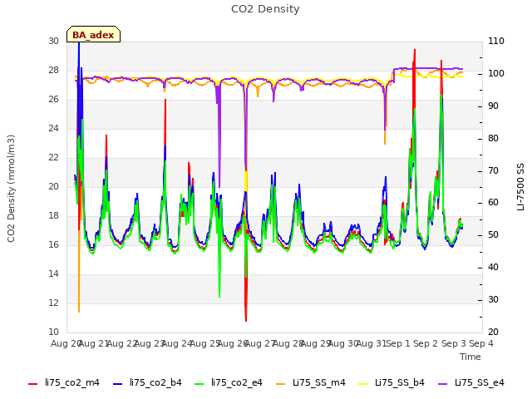Click the 110 right y-axis tick label
Screen dimensions: 532x399
click(x=496, y=41)
